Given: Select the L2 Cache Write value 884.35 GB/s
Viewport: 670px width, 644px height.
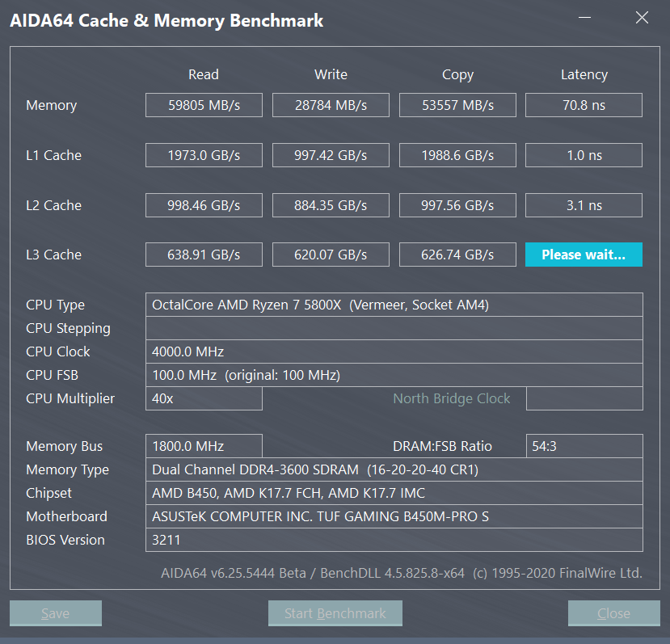Looking at the screenshot, I should click(x=331, y=205).
